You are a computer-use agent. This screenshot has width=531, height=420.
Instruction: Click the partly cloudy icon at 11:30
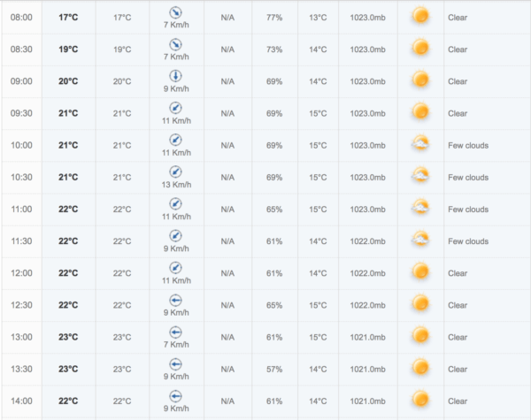[x=420, y=240]
